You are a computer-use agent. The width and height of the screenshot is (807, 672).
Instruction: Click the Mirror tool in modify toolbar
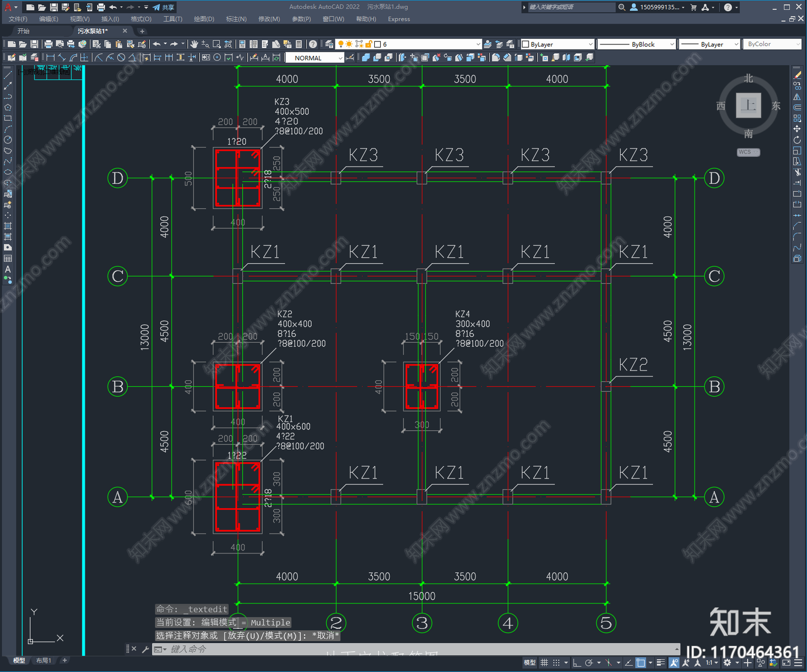797,97
